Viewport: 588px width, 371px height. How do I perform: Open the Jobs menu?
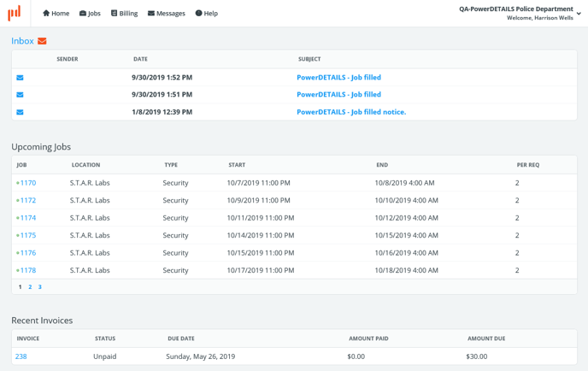pyautogui.click(x=90, y=14)
